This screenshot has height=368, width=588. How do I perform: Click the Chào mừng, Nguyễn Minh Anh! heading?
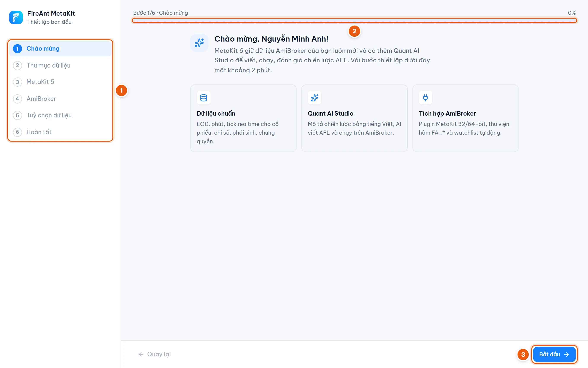click(x=271, y=39)
